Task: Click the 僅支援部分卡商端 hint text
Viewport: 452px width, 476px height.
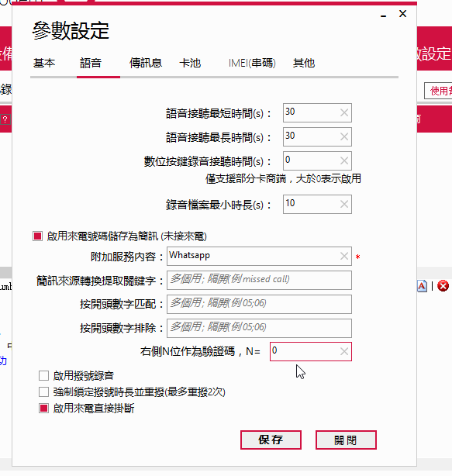Action: click(283, 179)
